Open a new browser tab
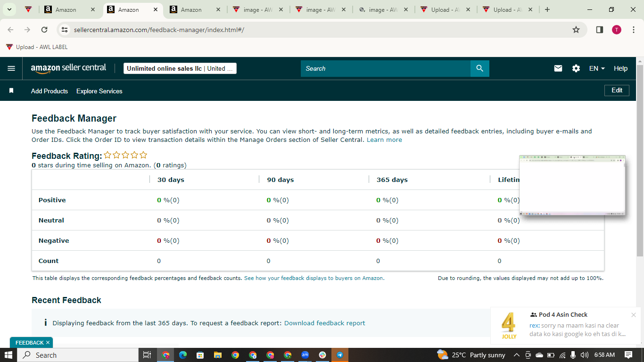The image size is (644, 362). [x=547, y=9]
